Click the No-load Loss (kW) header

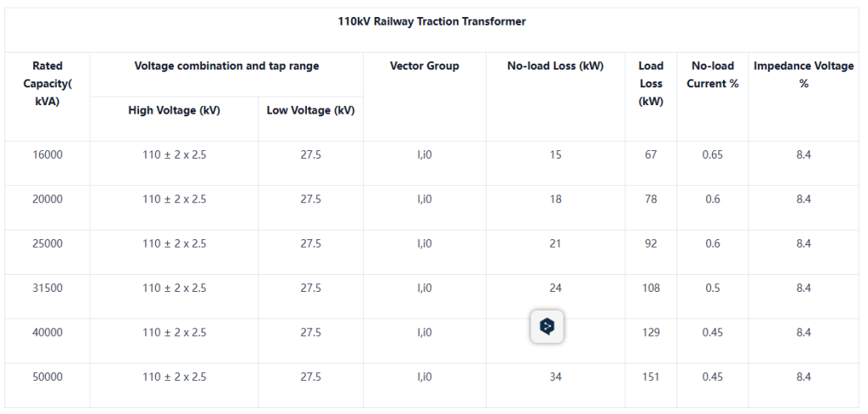pyautogui.click(x=555, y=66)
